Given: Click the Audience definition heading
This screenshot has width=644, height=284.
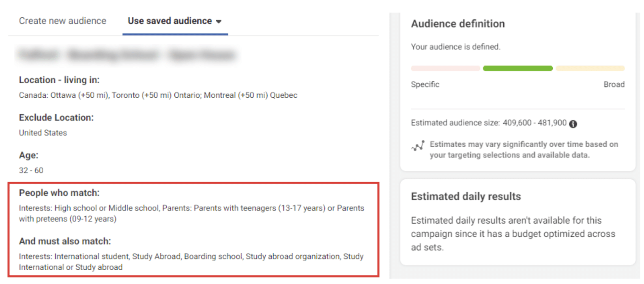Looking at the screenshot, I should (458, 24).
